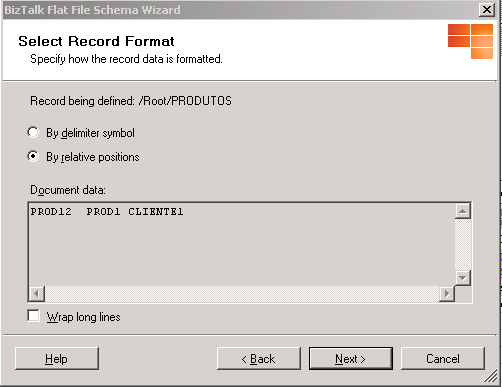Click the horizontal scrollbar track below document data
This screenshot has width=502, height=387.
[242, 294]
